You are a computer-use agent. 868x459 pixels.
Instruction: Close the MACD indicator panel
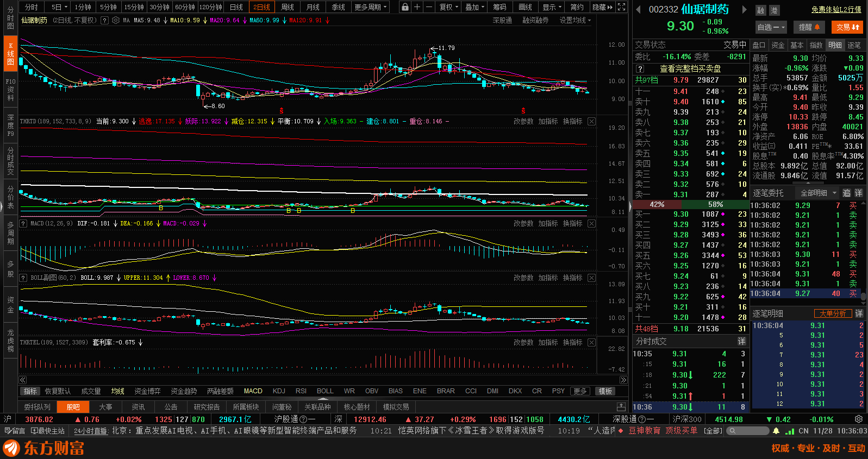pos(591,223)
